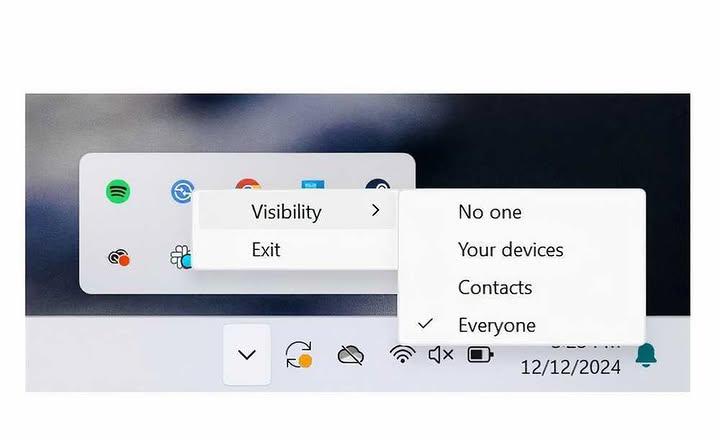Image resolution: width=720 pixels, height=440 pixels.
Task: Open notifications with the bell icon
Action: 646,355
